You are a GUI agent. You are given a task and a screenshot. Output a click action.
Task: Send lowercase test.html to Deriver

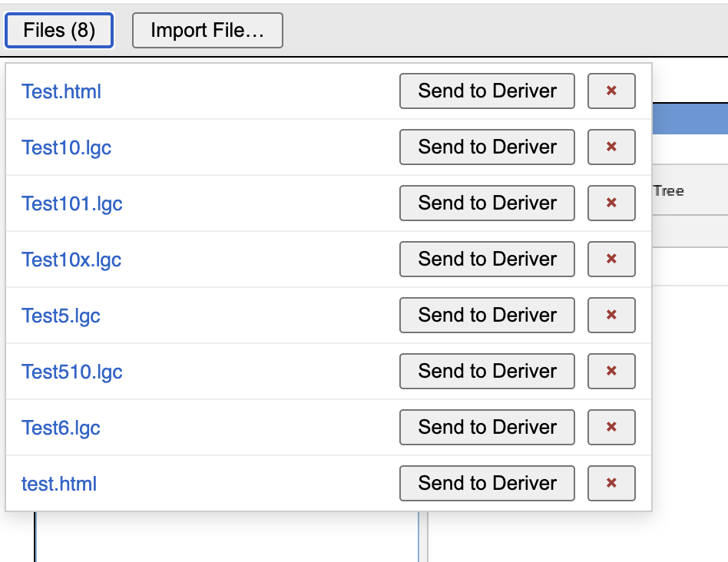[x=487, y=484]
